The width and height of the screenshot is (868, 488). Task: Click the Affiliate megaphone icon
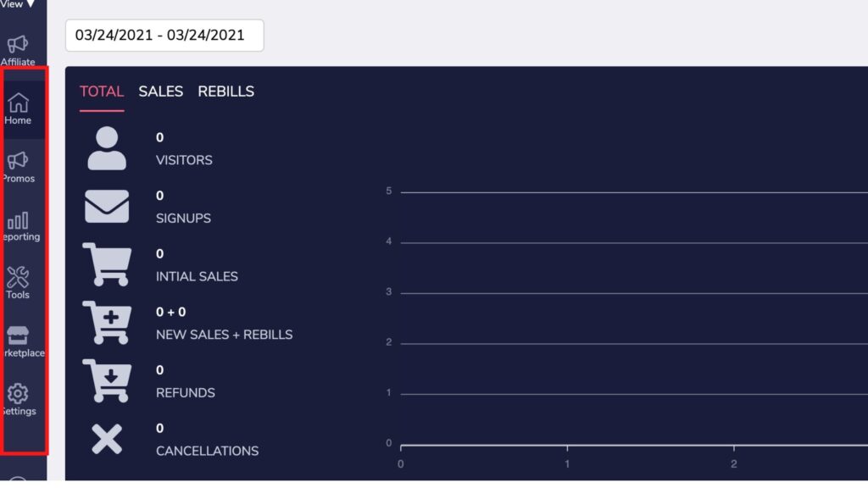click(18, 44)
